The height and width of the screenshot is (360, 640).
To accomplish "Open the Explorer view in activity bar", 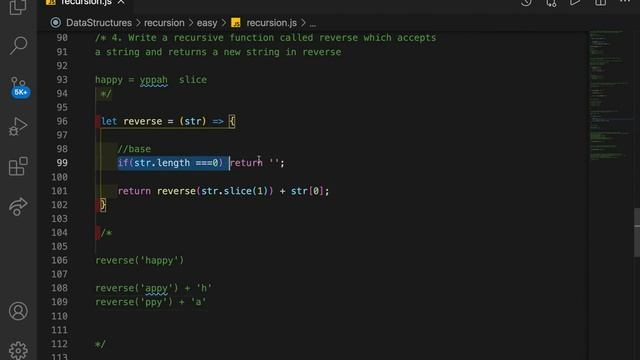I will coord(18,6).
